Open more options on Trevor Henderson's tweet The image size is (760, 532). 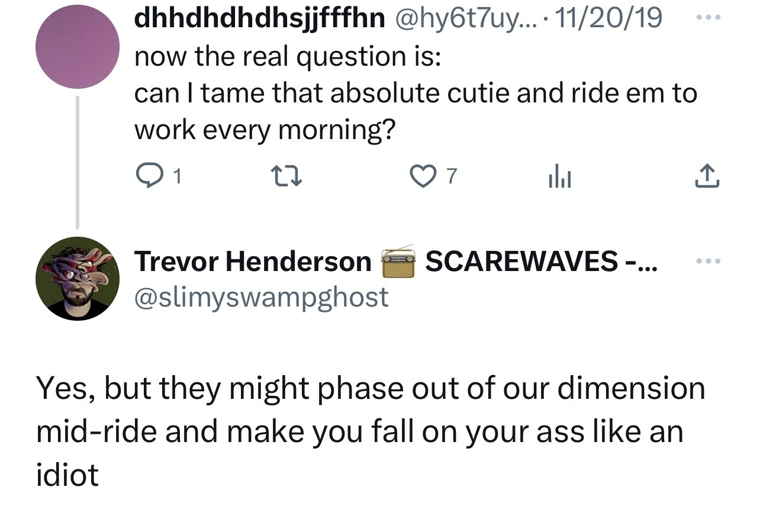click(x=708, y=261)
